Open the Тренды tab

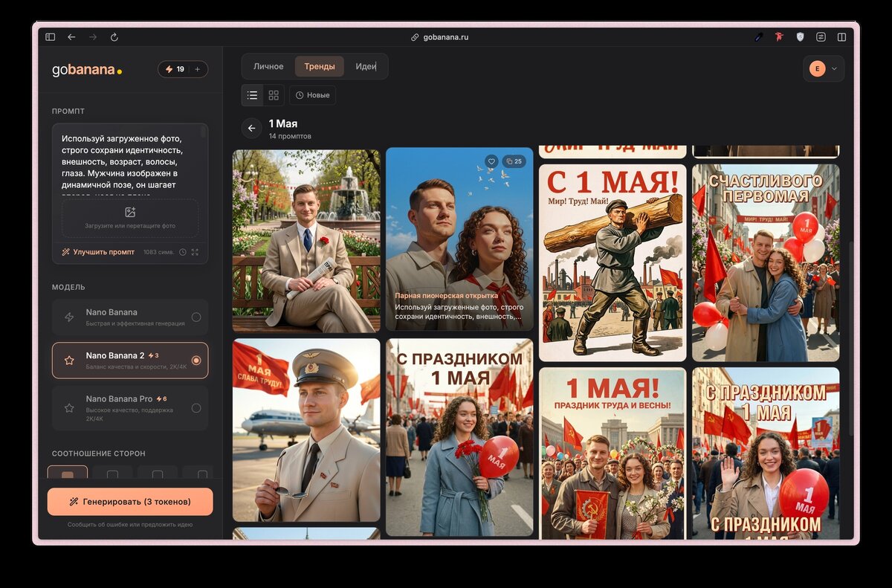[320, 66]
